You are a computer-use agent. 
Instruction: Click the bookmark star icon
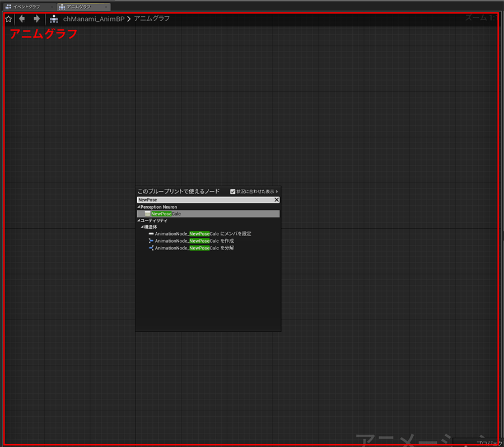click(8, 19)
